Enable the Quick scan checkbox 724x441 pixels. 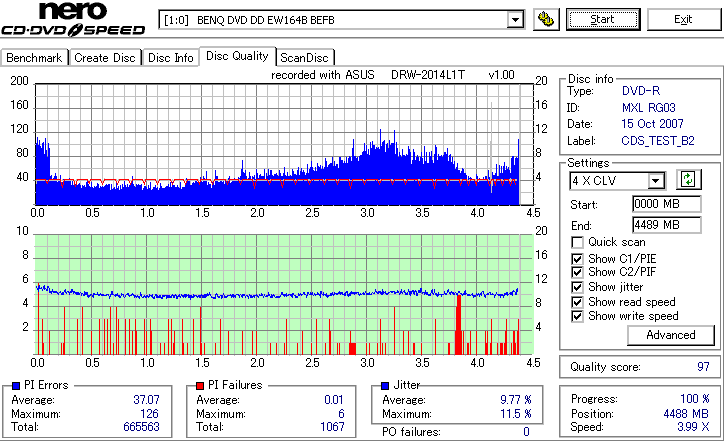[577, 242]
